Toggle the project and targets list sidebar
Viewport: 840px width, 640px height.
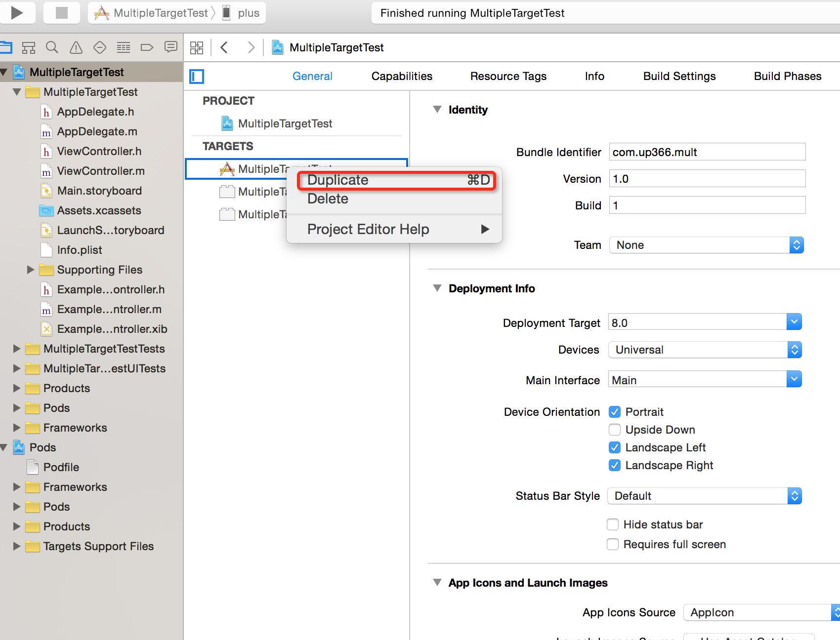pyautogui.click(x=197, y=76)
